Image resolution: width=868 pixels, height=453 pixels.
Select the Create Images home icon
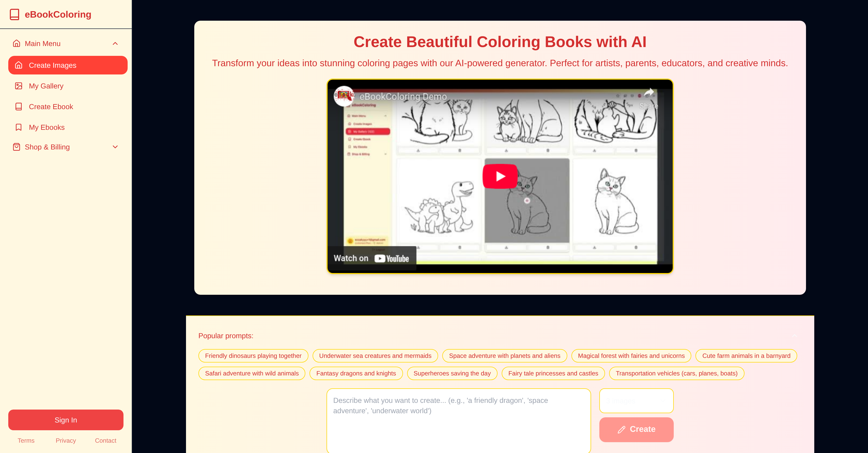pyautogui.click(x=19, y=65)
